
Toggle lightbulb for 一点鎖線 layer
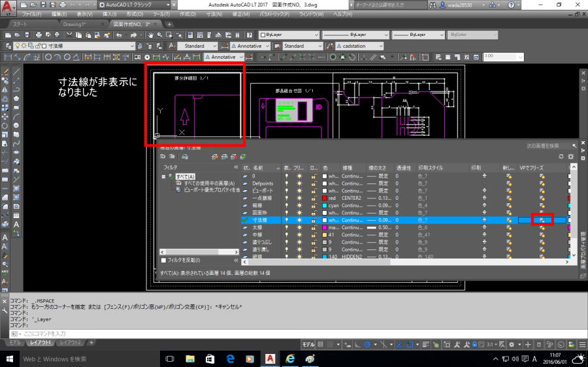tap(287, 198)
